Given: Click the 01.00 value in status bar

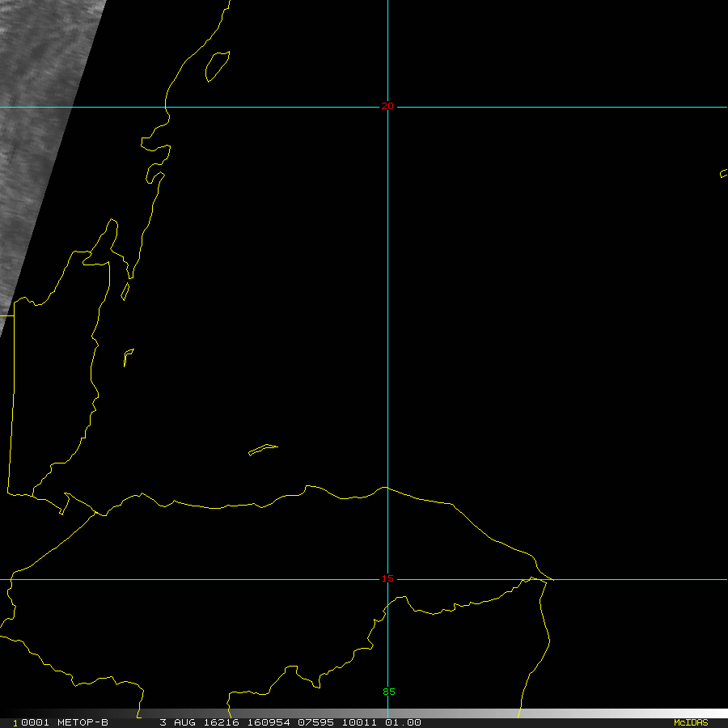Looking at the screenshot, I should (404, 722).
